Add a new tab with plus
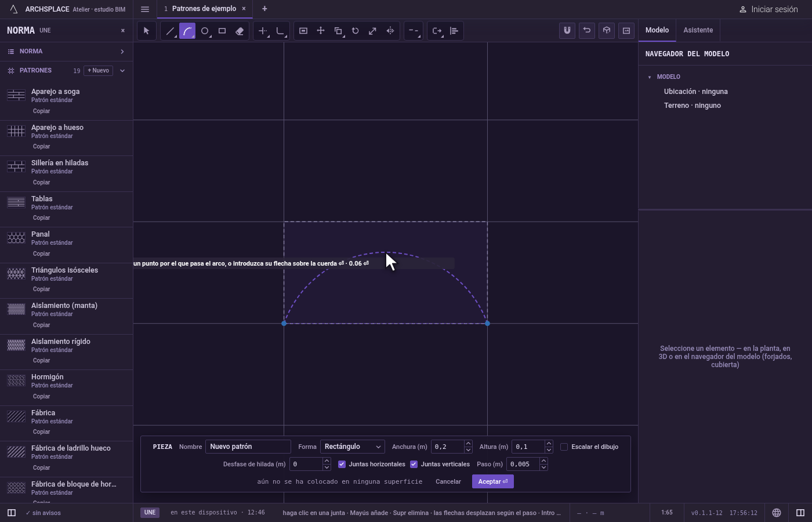Screen dimensions: 812x522 [x=264, y=9]
